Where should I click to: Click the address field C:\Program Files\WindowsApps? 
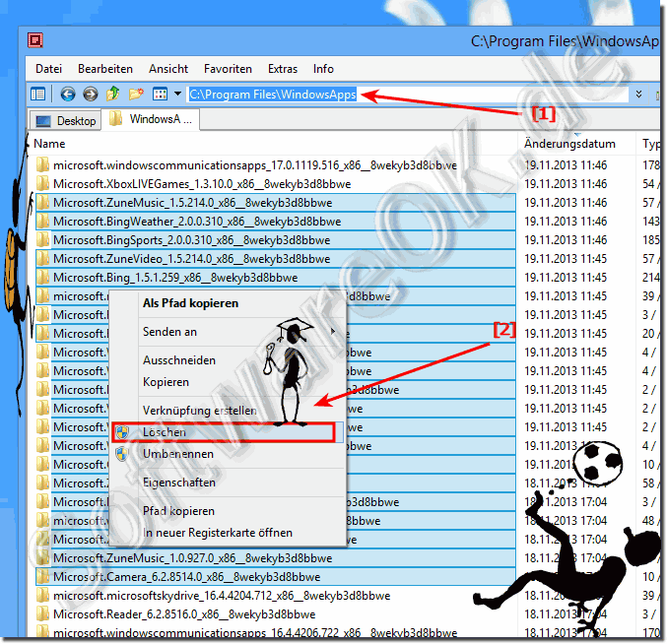[408, 94]
